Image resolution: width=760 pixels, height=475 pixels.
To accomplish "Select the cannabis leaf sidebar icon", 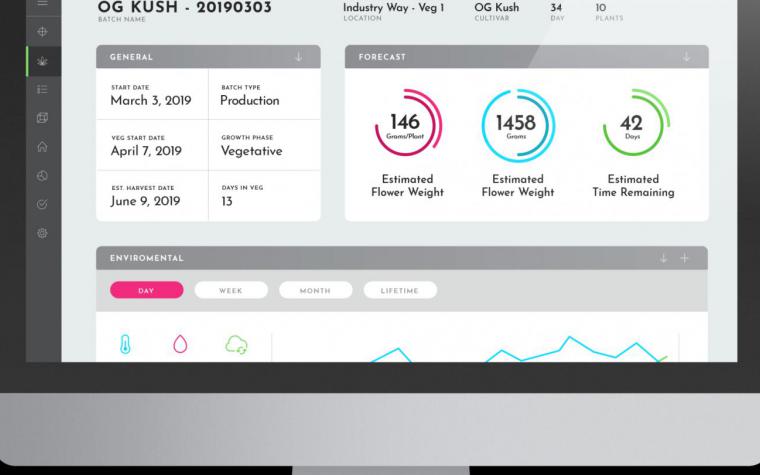I will [x=42, y=61].
